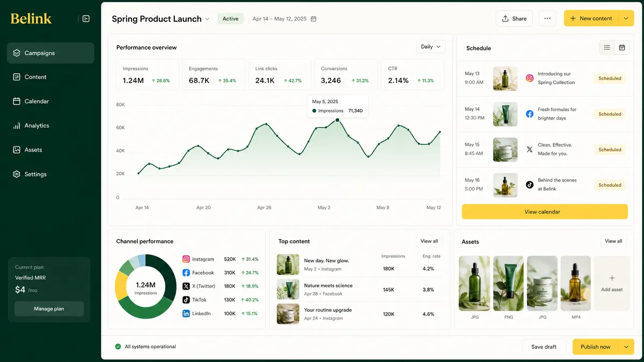Click the New content button
Screen dimensions: 644x362
pyautogui.click(x=591, y=18)
